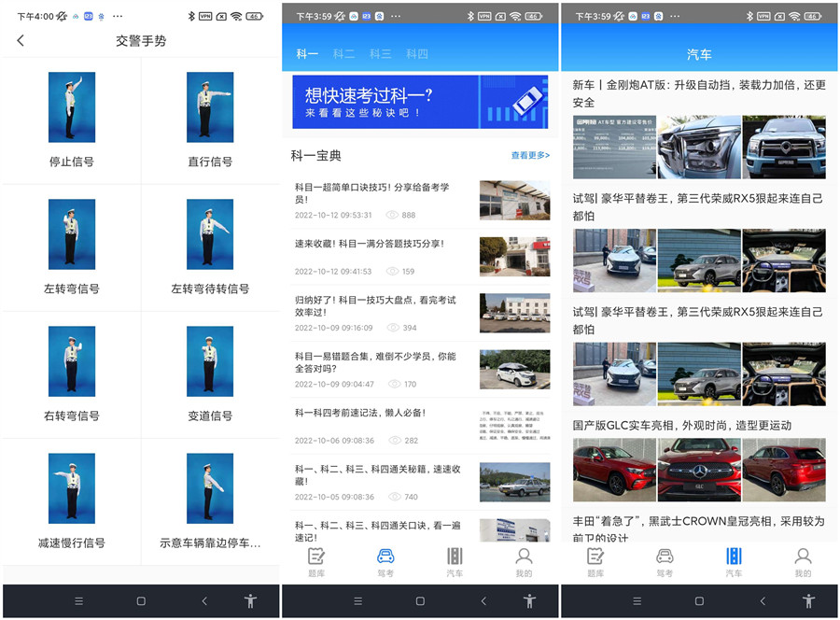
Task: Tap the eye icon beside 170 views
Action: pyautogui.click(x=394, y=384)
